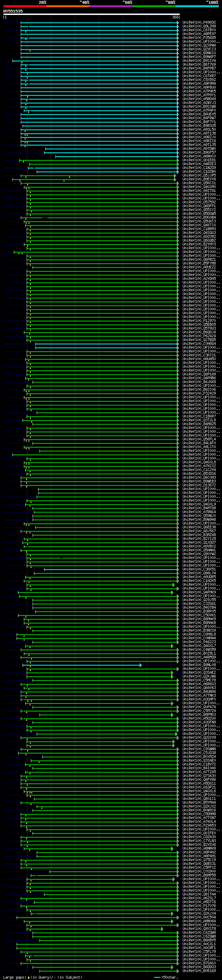Click the end position number 368

pos(175,17)
